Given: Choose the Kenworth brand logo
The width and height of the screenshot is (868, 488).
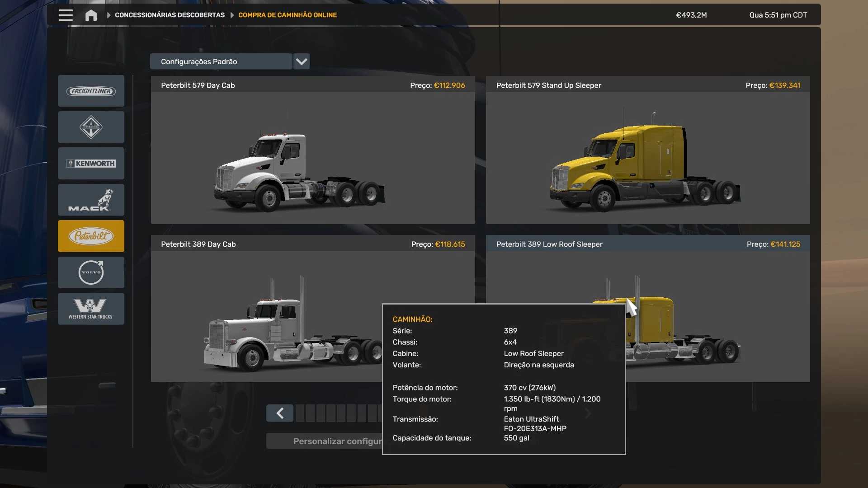Looking at the screenshot, I should [x=91, y=164].
